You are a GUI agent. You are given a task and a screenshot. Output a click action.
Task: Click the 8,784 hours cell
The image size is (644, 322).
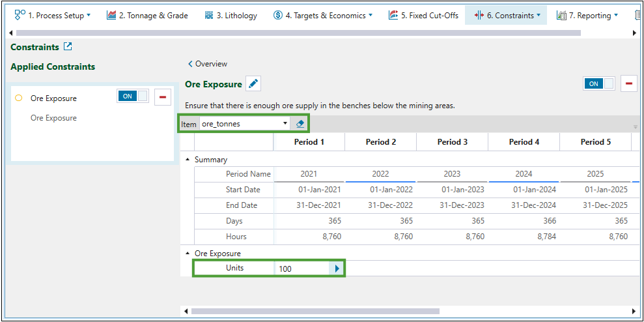[x=524, y=237]
